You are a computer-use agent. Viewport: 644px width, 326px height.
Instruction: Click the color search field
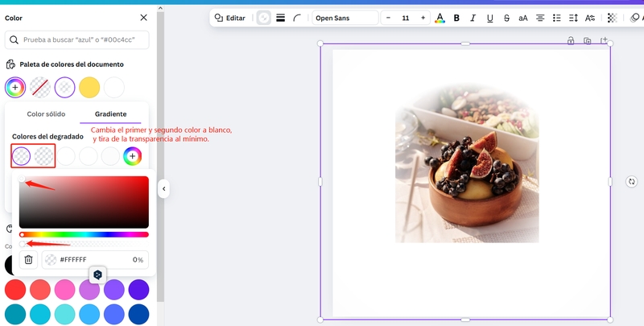[x=76, y=39]
